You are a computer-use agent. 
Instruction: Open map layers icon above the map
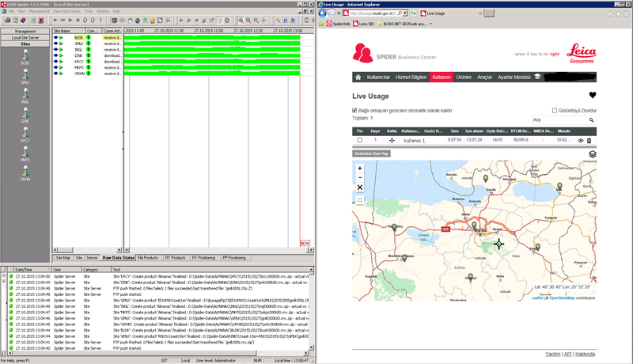coord(592,154)
